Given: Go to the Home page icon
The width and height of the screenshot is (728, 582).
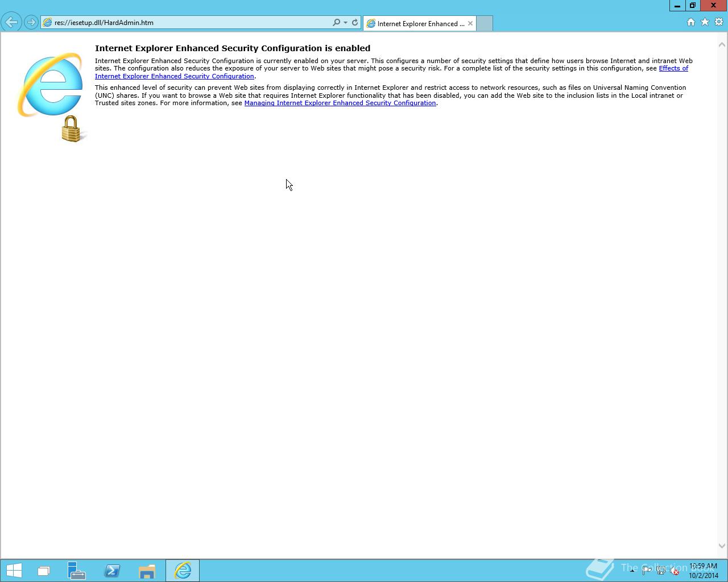Looking at the screenshot, I should (x=690, y=22).
